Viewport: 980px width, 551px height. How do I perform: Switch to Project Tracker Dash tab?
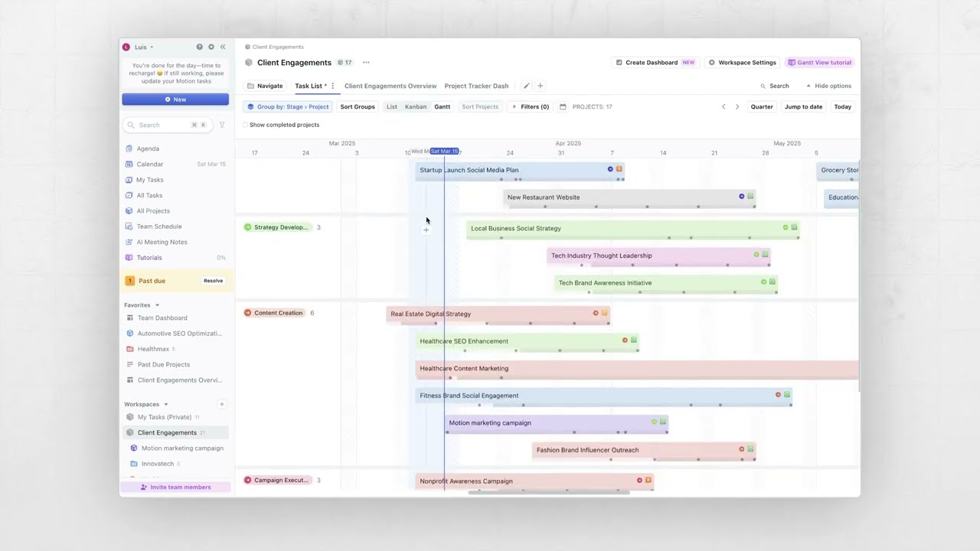coord(476,86)
